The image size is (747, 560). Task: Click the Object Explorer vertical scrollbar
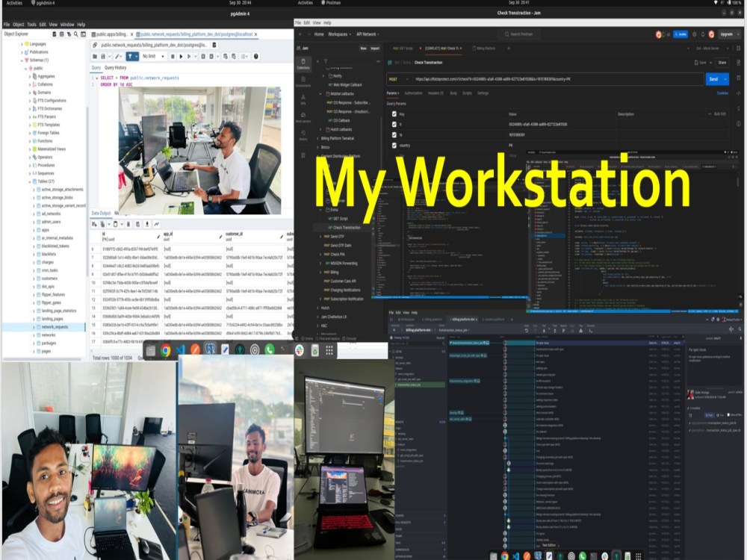(87, 190)
